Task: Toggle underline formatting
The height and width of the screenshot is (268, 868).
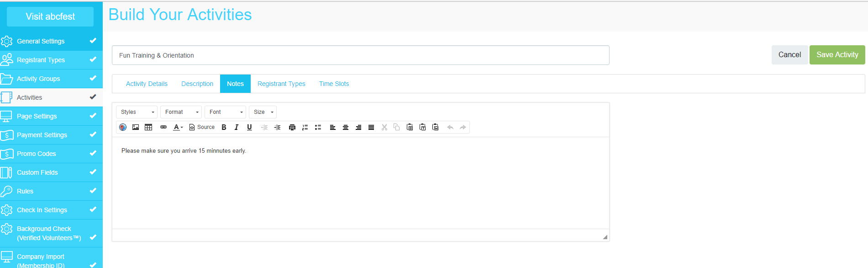Action: [249, 127]
